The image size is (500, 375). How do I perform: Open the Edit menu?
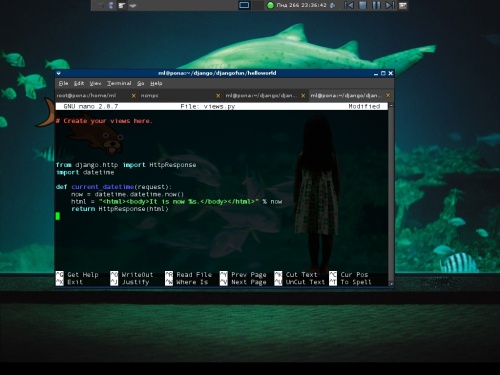pyautogui.click(x=79, y=83)
